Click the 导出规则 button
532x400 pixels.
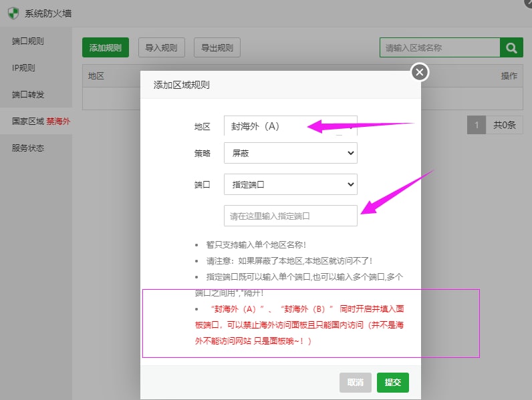coord(217,47)
